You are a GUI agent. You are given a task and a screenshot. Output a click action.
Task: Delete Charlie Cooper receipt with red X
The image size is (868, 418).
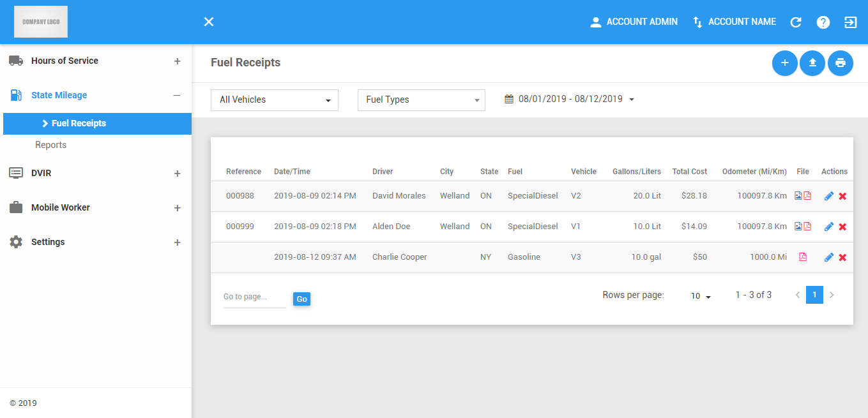coord(842,258)
